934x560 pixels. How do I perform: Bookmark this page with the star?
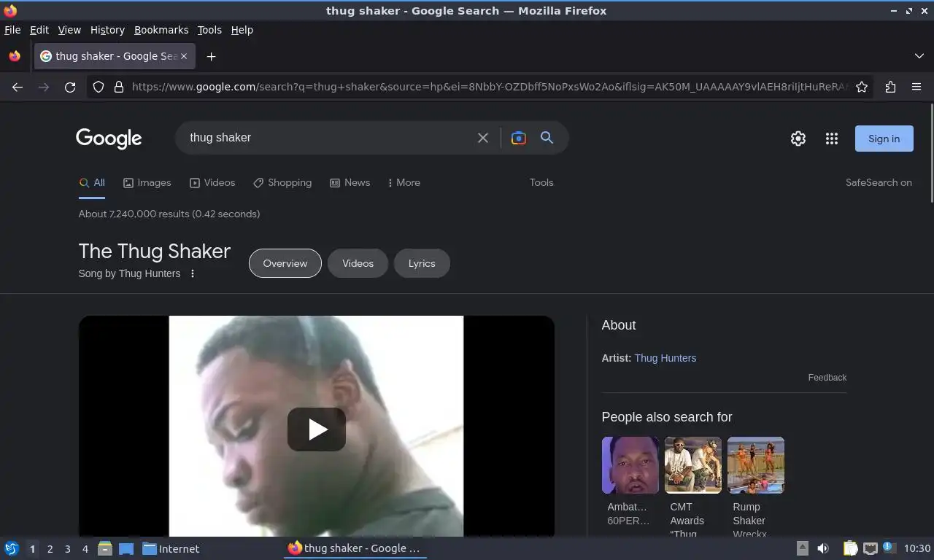click(x=862, y=87)
